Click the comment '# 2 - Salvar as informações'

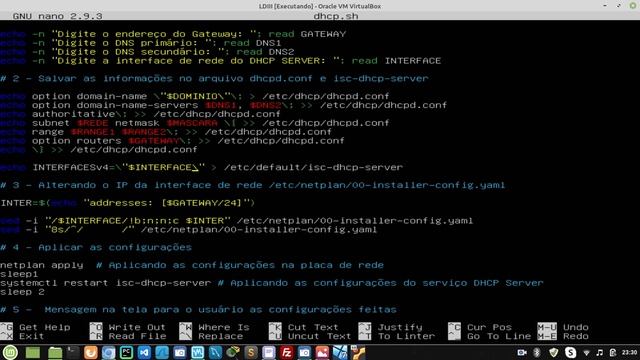(x=214, y=78)
